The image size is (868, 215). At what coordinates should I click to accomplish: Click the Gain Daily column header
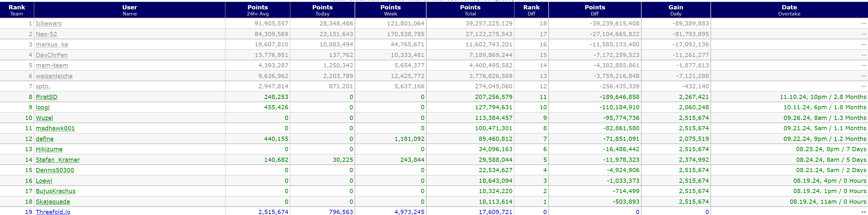click(676, 10)
